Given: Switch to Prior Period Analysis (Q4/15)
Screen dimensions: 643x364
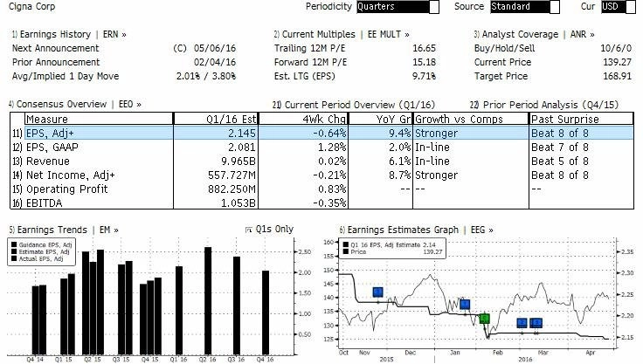Looking at the screenshot, I should click(544, 105).
